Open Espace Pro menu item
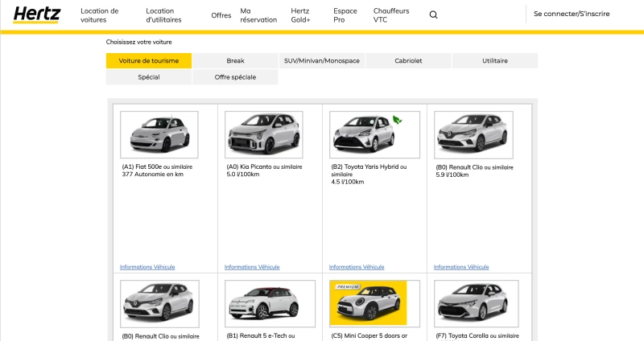The width and height of the screenshot is (644, 341). [345, 15]
